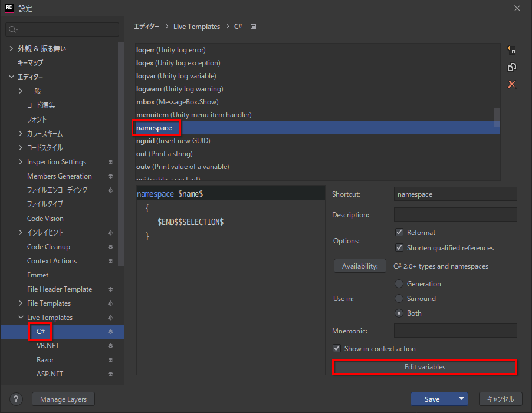
Task: Click the layer icon beside ファイルエンコーディング
Action: click(110, 190)
